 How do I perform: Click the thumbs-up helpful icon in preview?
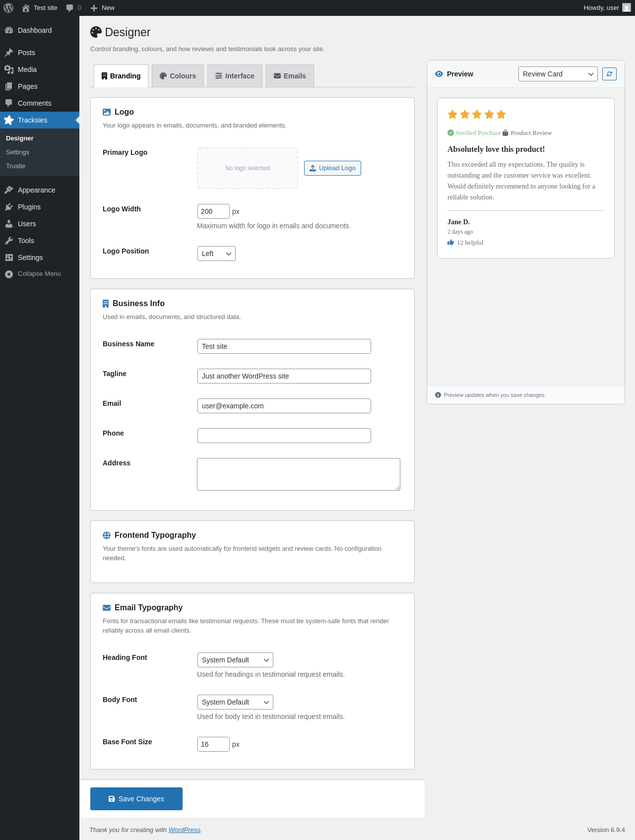[x=450, y=243]
